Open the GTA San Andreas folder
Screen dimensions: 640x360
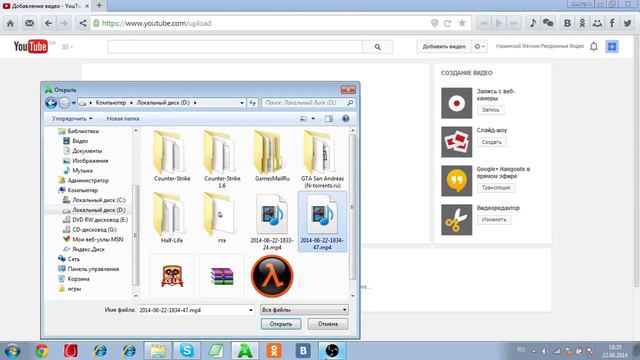click(x=322, y=159)
